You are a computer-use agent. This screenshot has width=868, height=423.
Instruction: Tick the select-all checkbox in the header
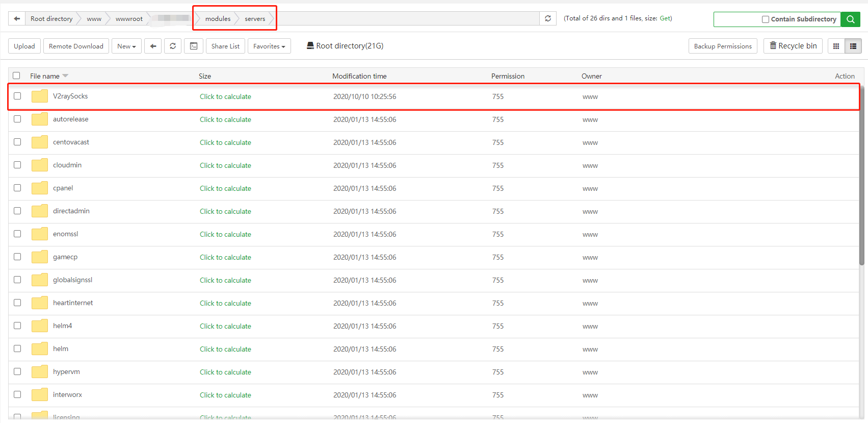point(16,76)
